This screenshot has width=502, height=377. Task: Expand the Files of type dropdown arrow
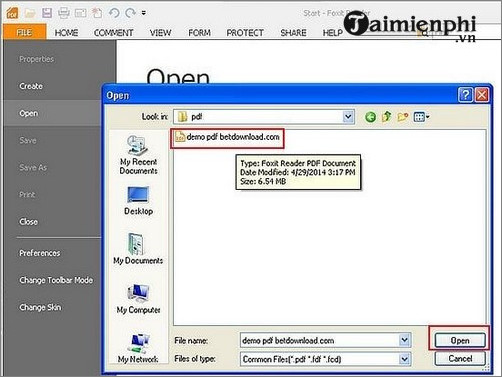point(404,359)
